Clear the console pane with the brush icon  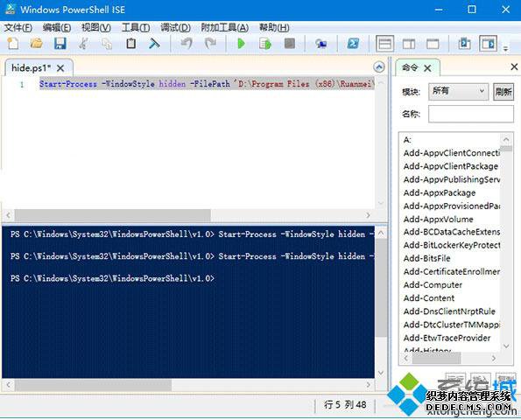point(154,44)
